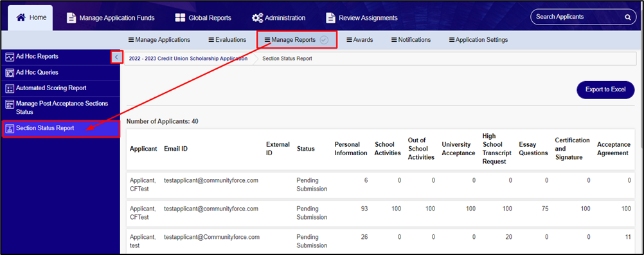
Task: Click the Automated Scoring Report icon
Action: (10, 89)
